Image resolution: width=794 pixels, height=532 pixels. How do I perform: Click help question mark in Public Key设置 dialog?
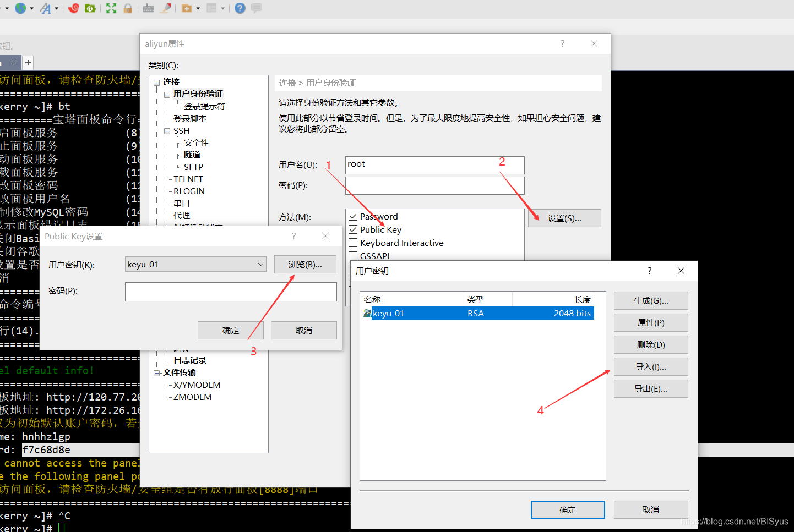(x=293, y=236)
